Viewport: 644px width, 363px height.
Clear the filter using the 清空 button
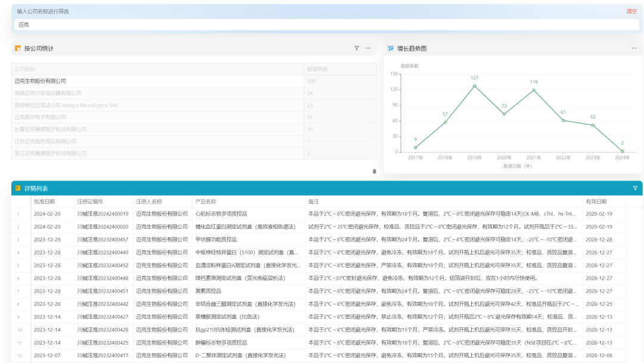[x=631, y=11]
